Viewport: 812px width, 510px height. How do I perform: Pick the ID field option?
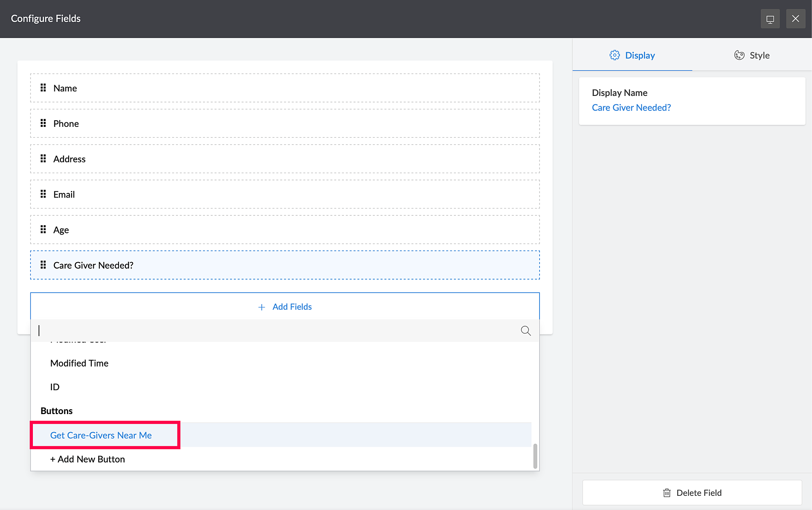point(55,387)
